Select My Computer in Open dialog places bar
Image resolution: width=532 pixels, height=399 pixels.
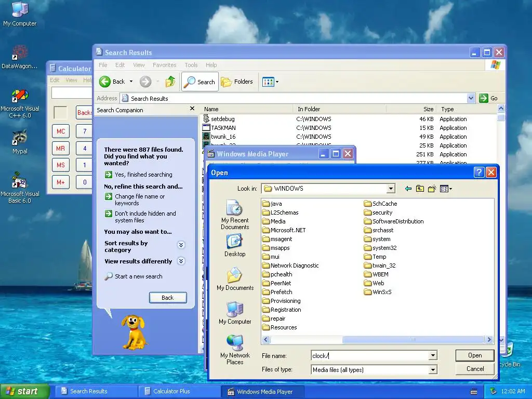coord(235,313)
